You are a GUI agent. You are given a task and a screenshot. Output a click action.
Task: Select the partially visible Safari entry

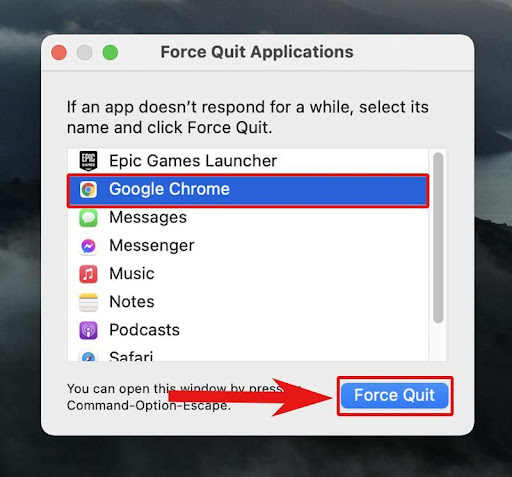(x=131, y=356)
